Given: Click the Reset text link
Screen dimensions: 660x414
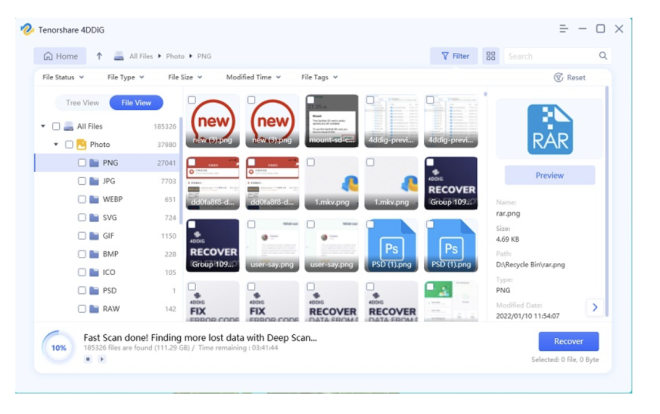Looking at the screenshot, I should tap(576, 77).
